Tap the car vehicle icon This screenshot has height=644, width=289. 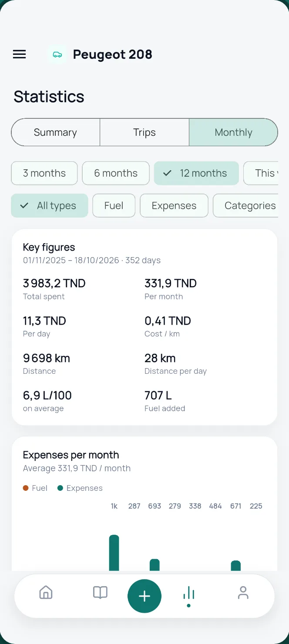tap(57, 54)
